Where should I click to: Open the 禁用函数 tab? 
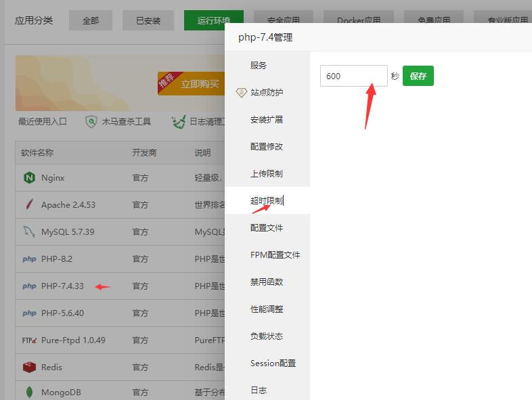[x=267, y=282]
